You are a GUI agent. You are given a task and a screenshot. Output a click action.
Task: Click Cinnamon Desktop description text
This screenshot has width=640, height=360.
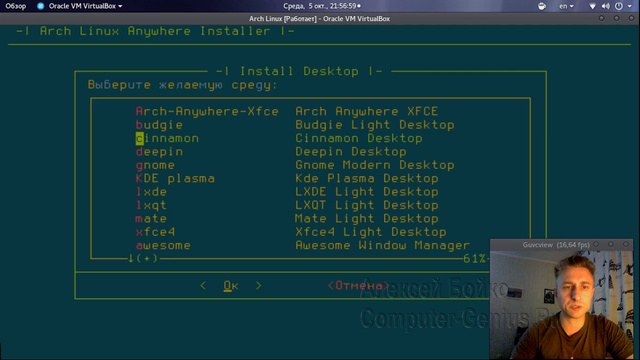[x=359, y=138]
